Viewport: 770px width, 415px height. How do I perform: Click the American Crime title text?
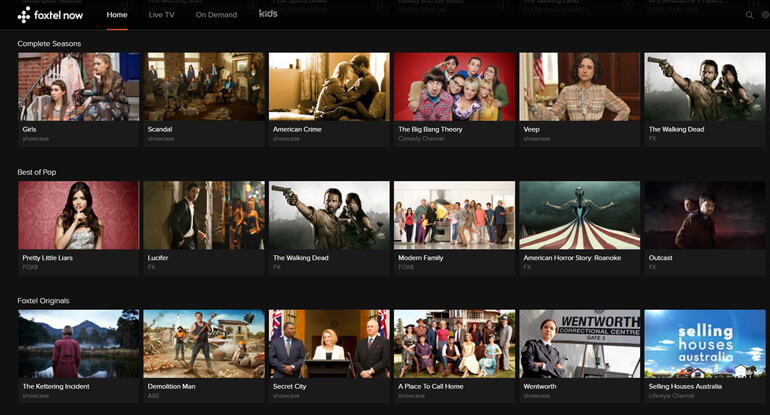(x=298, y=129)
